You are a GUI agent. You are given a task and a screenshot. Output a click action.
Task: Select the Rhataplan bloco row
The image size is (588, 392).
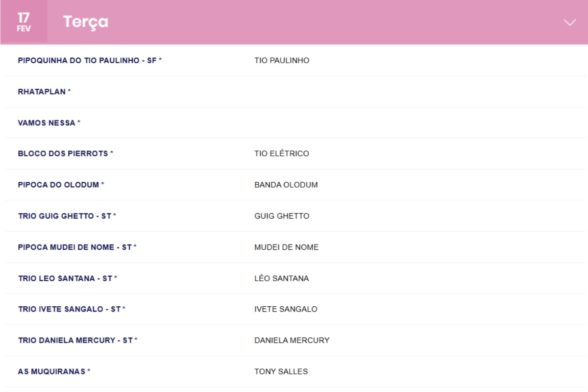[44, 92]
